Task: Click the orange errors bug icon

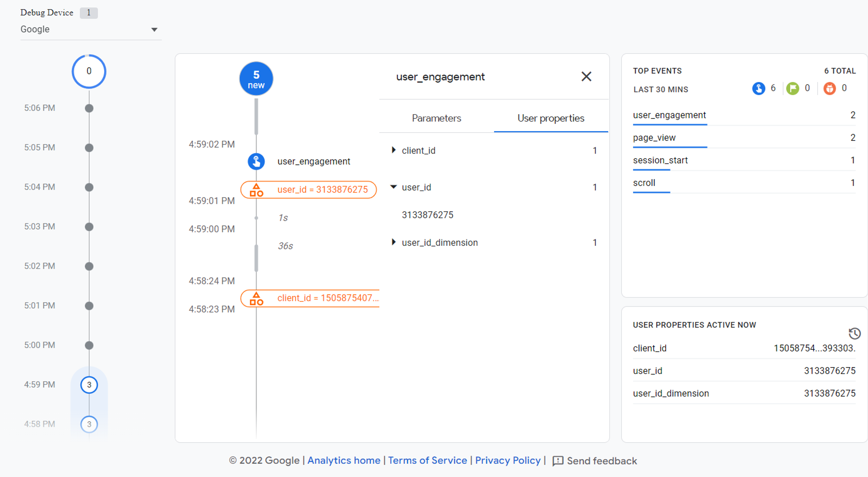Action: tap(829, 89)
